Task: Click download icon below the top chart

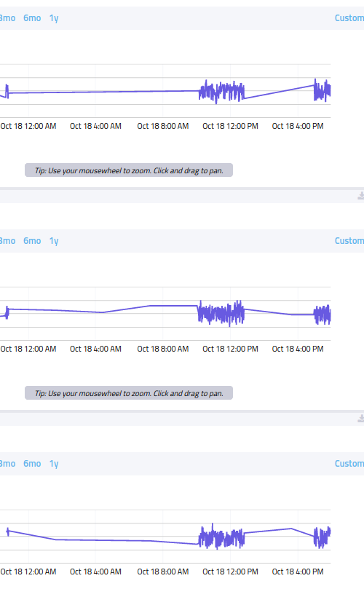Action: click(361, 196)
